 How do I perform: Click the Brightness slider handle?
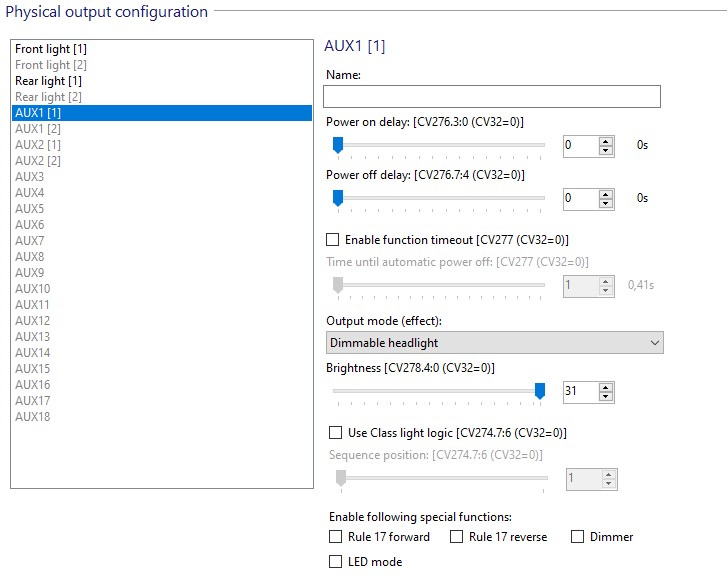tap(540, 391)
